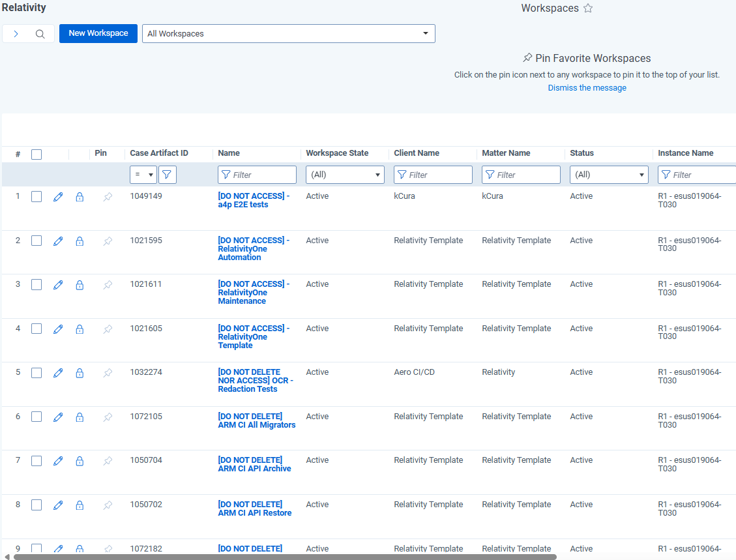Click the New Workspace button
This screenshot has height=560, width=736.
[98, 33]
